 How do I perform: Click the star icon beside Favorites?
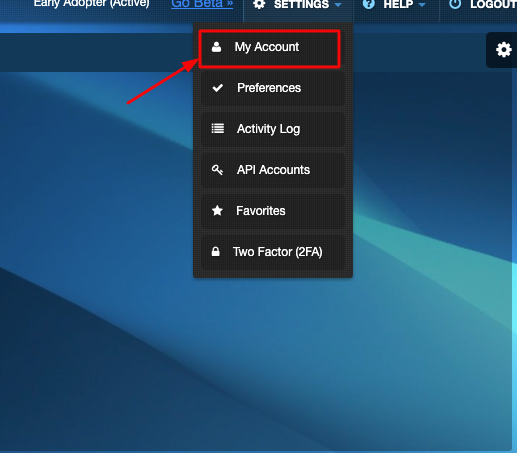point(217,211)
